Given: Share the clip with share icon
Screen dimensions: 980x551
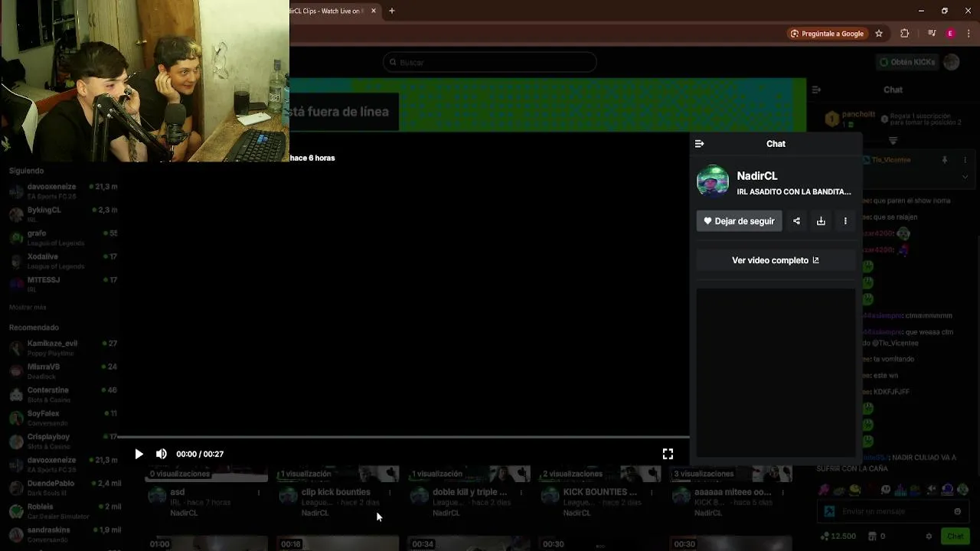Looking at the screenshot, I should coord(796,221).
